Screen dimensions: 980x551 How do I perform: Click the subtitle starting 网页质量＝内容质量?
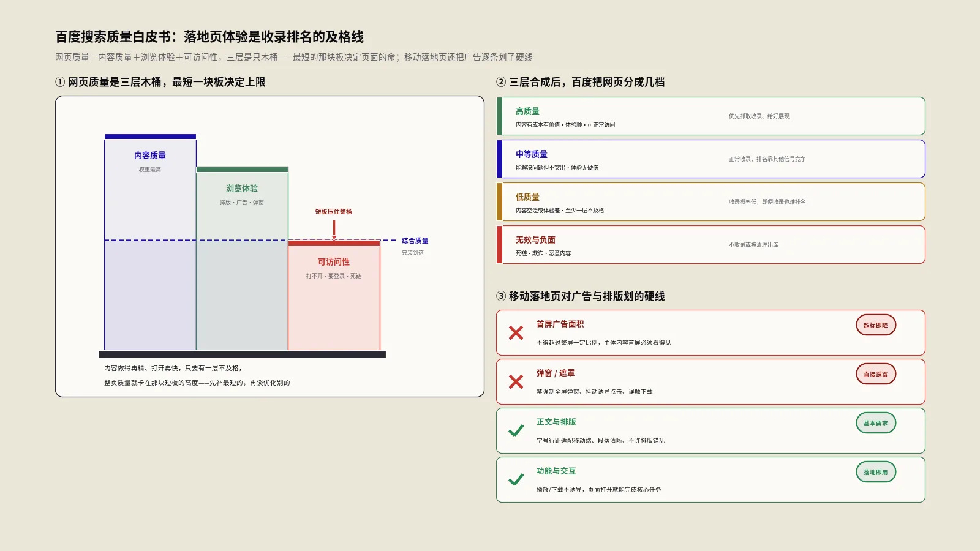click(x=294, y=57)
